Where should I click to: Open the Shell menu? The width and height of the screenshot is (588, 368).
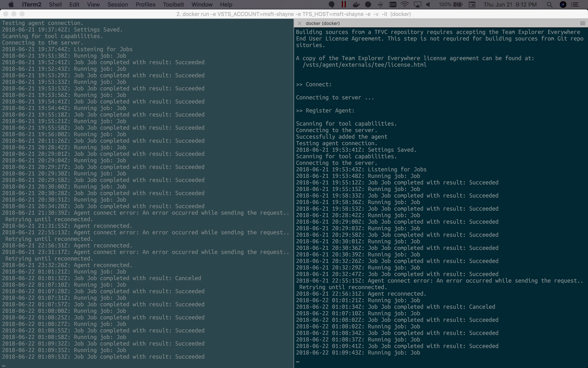click(x=55, y=4)
